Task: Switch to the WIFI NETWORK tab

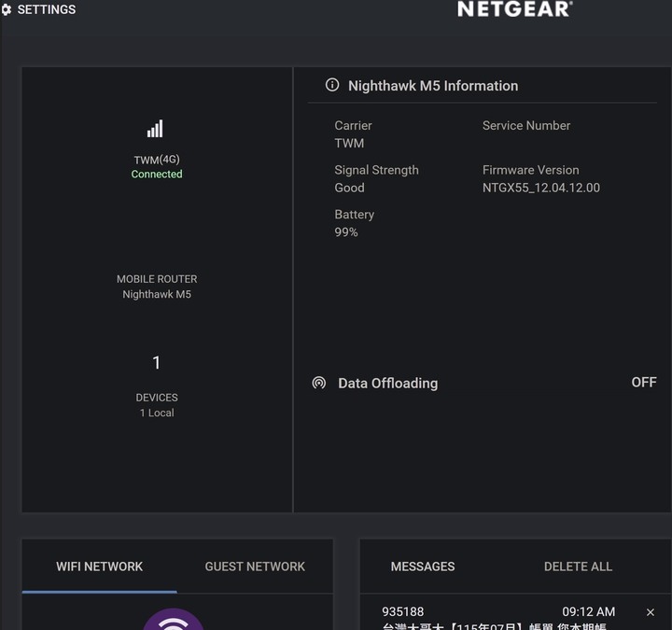Action: point(100,567)
